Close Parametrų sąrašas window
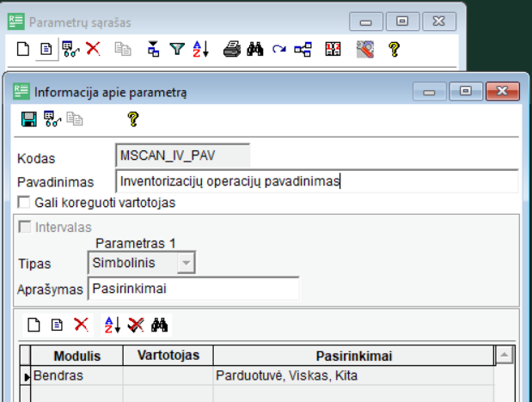 tap(438, 21)
